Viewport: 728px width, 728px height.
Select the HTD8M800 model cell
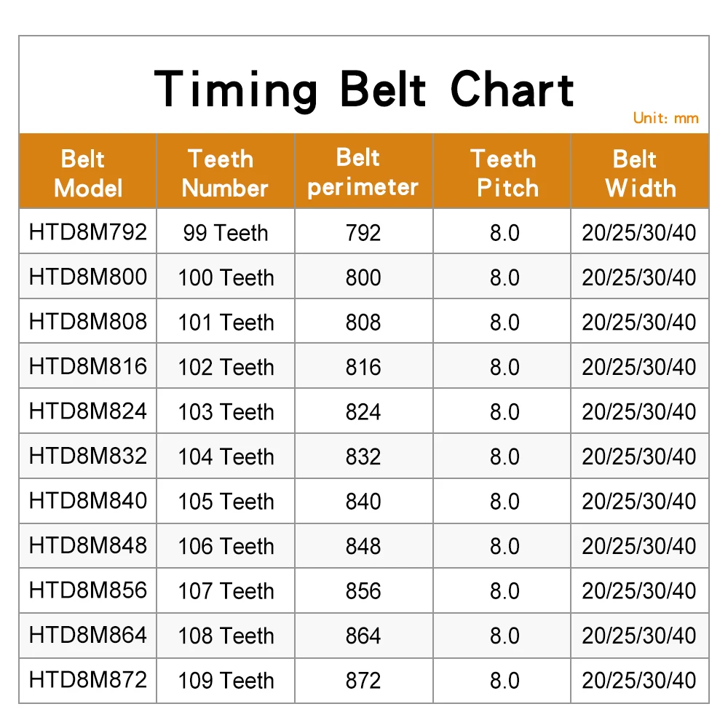tap(88, 277)
